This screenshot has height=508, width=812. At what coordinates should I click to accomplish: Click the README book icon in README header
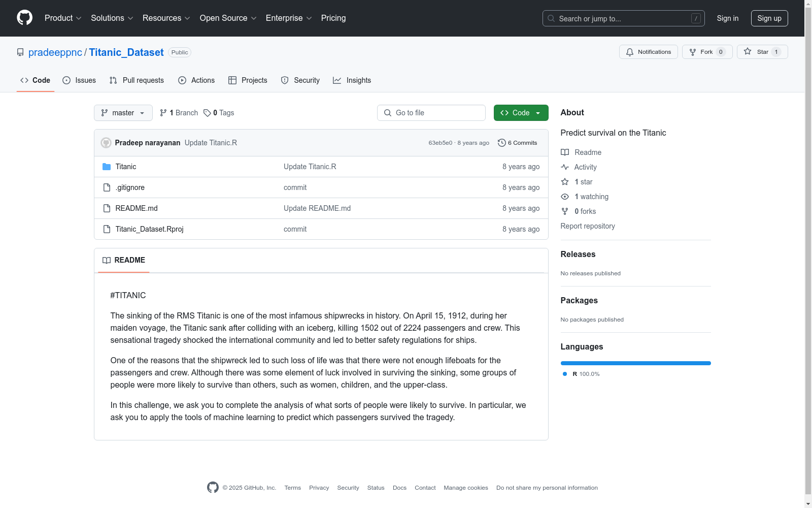pos(107,260)
